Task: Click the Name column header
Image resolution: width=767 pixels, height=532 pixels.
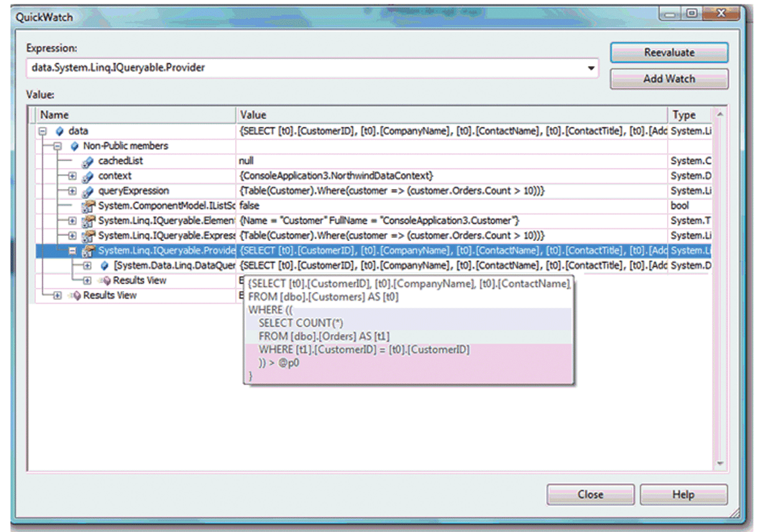Action: pos(136,115)
